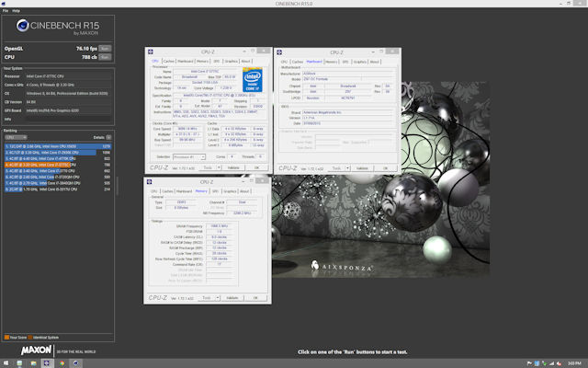This screenshot has height=368, width=588.
Task: Click the clock in the taskbar
Action: click(x=574, y=363)
